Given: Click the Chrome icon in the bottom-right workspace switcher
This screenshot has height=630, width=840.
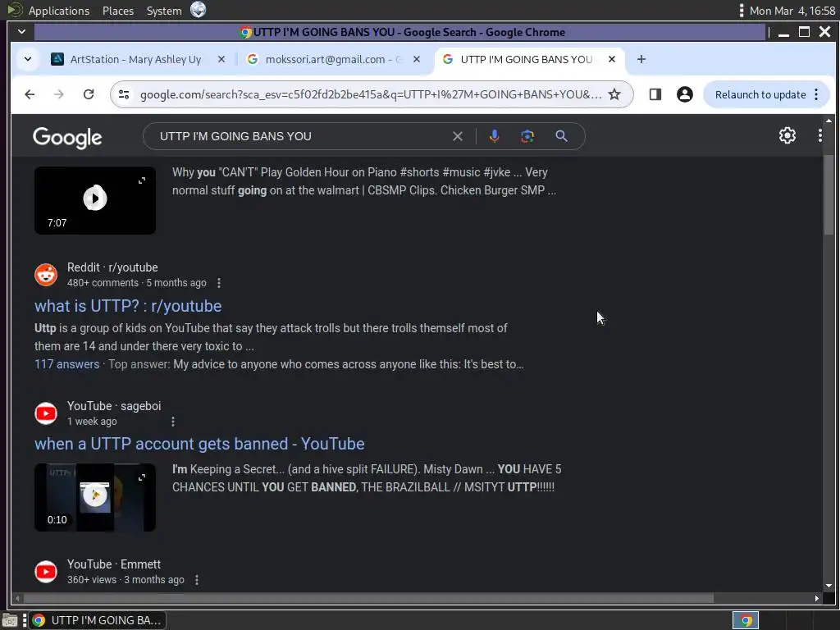Looking at the screenshot, I should tap(745, 620).
